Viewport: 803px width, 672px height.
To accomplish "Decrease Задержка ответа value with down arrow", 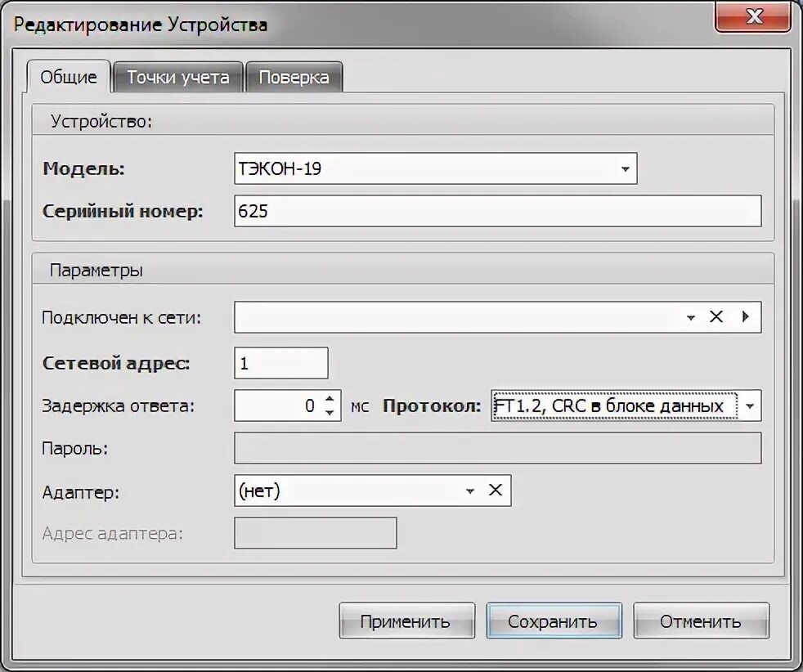I will 330,413.
